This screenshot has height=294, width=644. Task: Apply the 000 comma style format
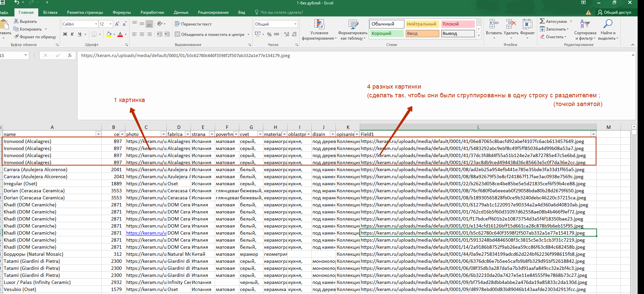pyautogui.click(x=277, y=34)
